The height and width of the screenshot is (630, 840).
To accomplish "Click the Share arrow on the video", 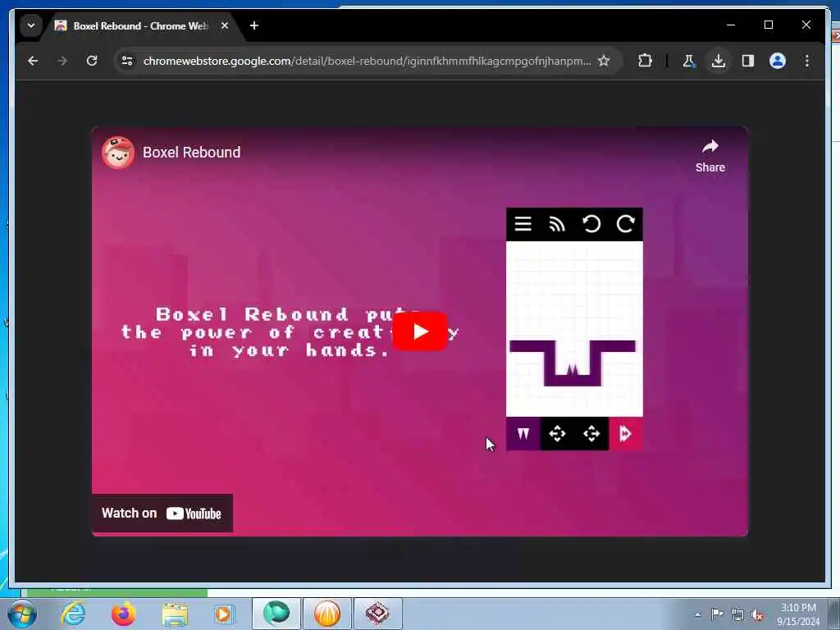I will coord(710,155).
